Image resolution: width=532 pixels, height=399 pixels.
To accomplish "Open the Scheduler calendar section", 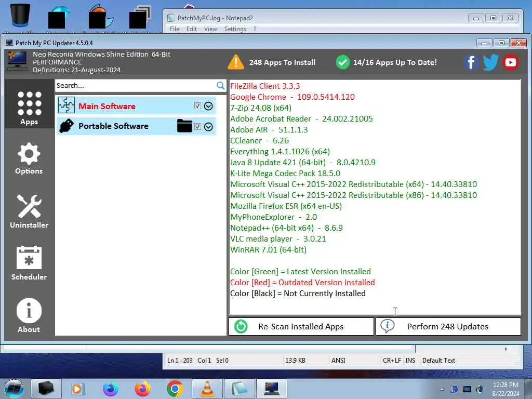I will point(29,263).
